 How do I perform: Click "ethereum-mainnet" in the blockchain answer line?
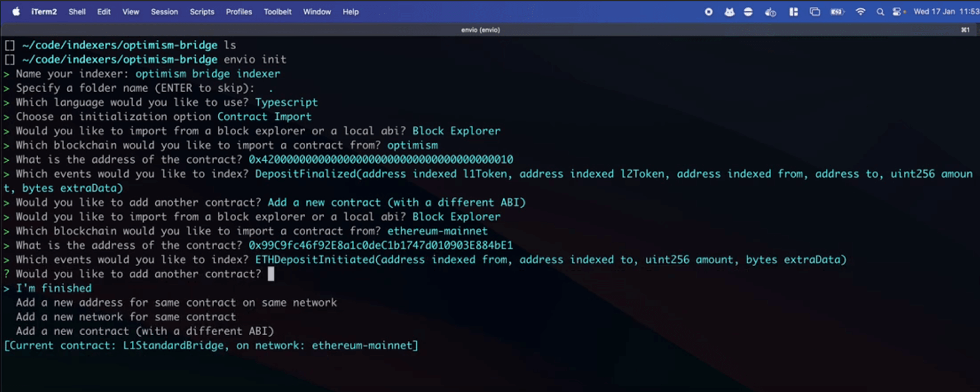[438, 231]
